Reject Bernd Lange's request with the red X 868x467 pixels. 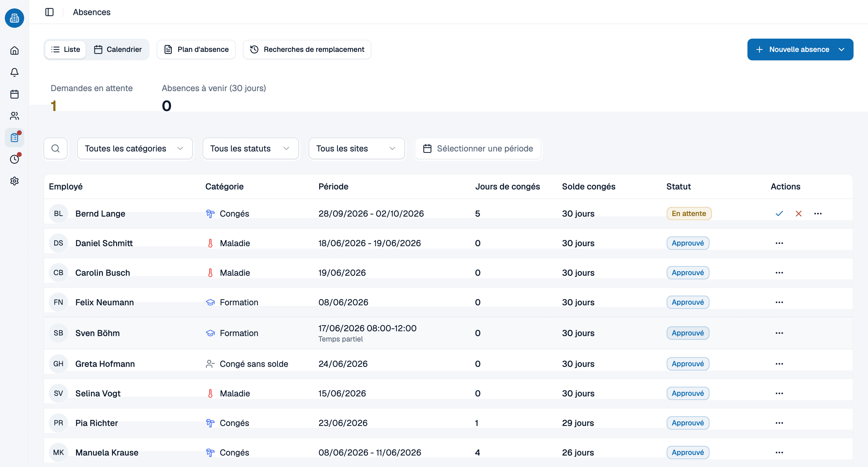tap(799, 213)
